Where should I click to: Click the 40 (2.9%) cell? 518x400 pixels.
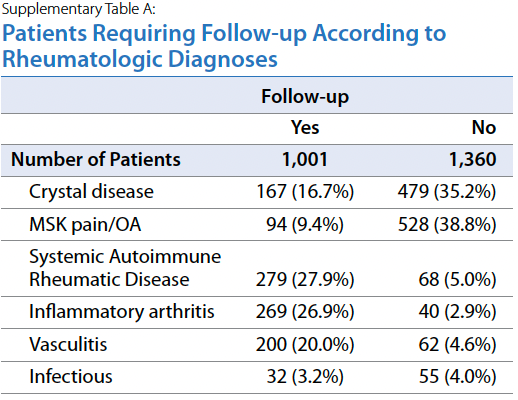point(457,312)
